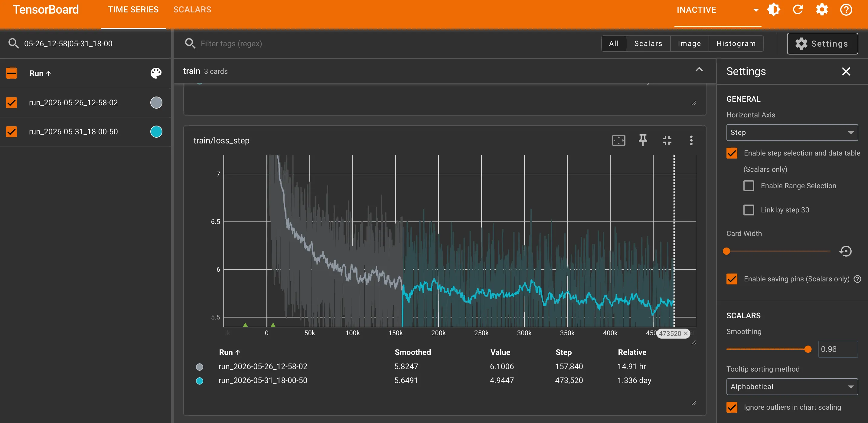Uncheck run_2026-05-31_18-00-50 in the run list
The image size is (868, 423).
[11, 131]
